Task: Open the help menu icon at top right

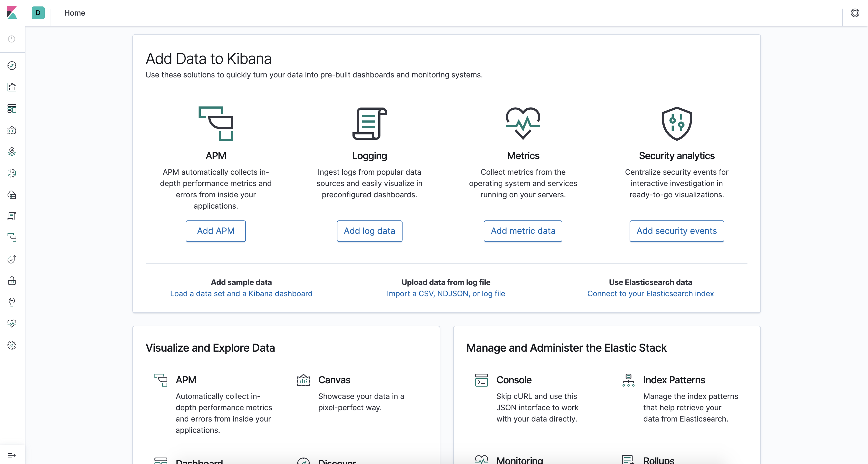Action: pos(855,13)
